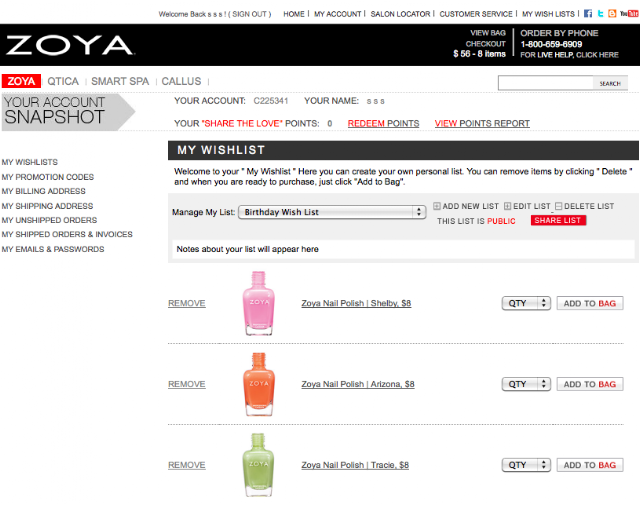Open Zoya's Facebook page icon

pyautogui.click(x=588, y=13)
